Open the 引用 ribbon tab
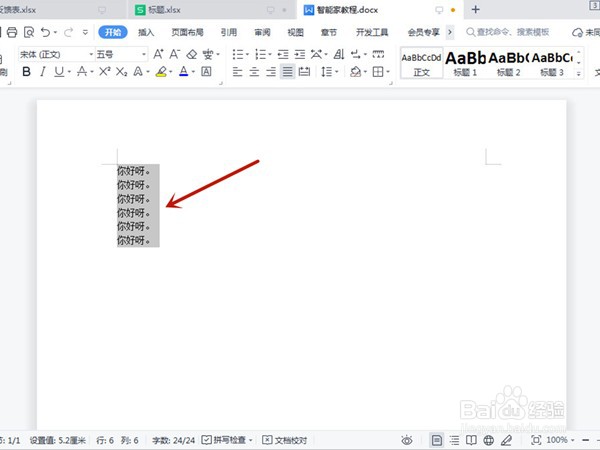This screenshot has width=600, height=450. [229, 32]
